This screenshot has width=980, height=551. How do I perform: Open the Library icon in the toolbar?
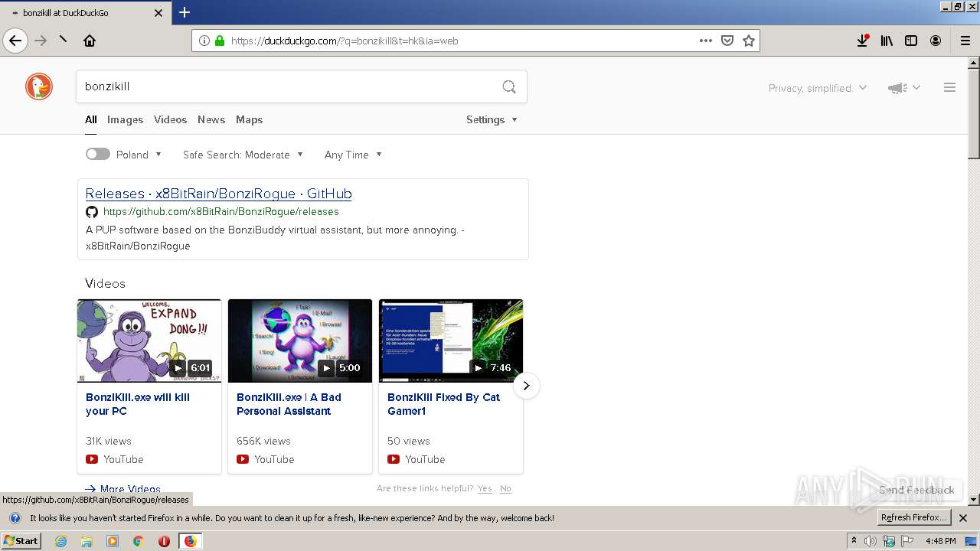(x=887, y=41)
